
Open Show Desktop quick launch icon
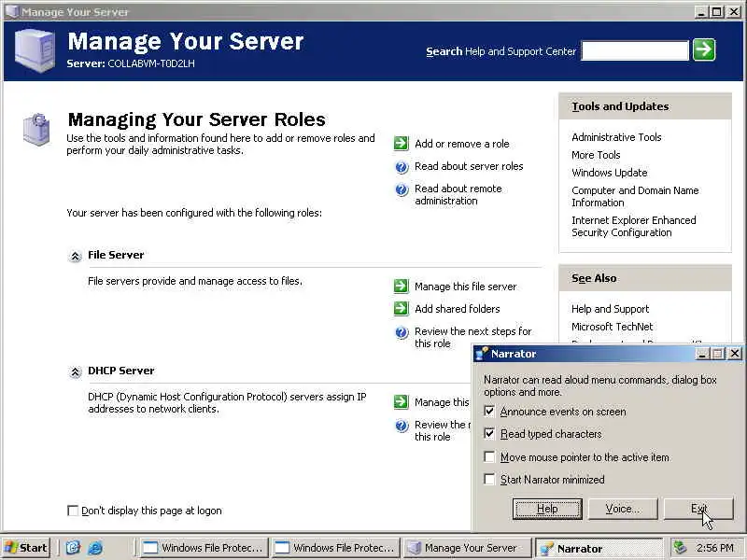(73, 548)
